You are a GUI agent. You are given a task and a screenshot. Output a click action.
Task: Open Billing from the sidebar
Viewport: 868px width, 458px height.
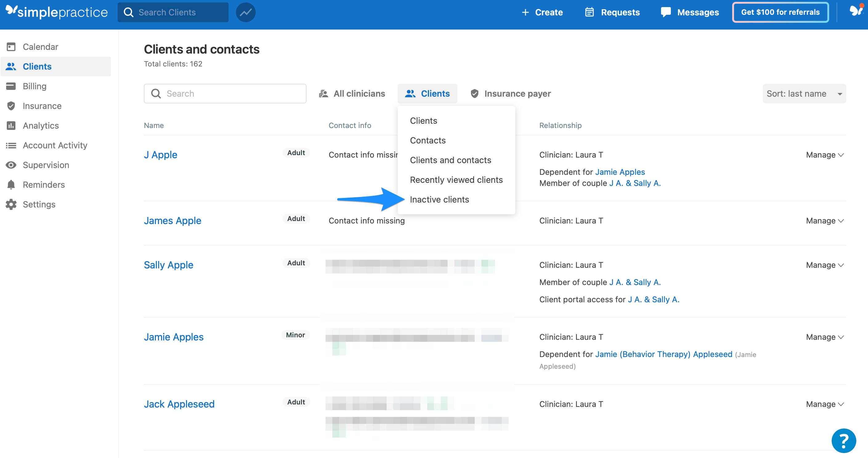(x=34, y=86)
